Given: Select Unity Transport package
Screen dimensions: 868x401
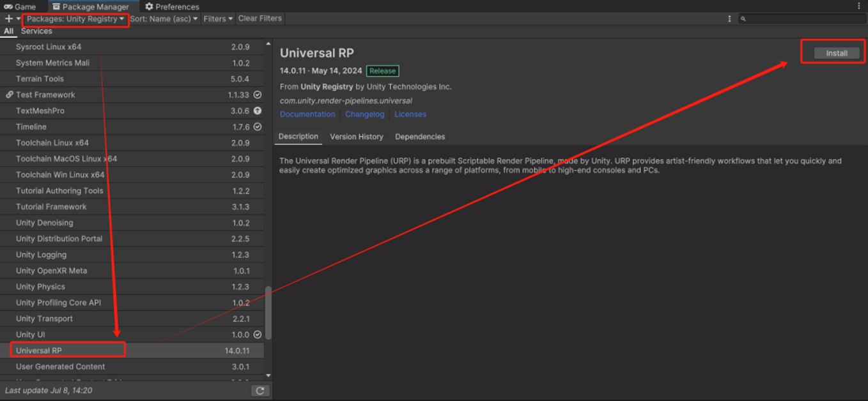Looking at the screenshot, I should click(132, 319).
